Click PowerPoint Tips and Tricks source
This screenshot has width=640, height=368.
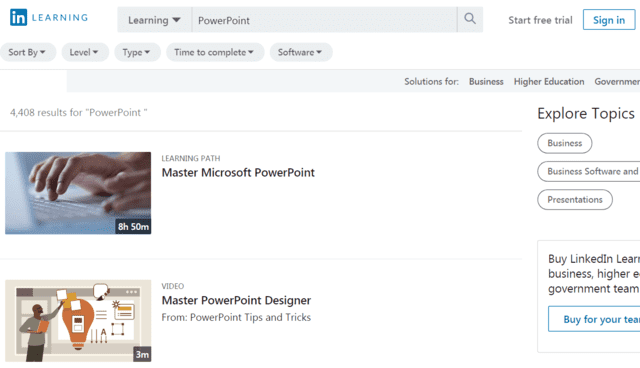[250, 317]
